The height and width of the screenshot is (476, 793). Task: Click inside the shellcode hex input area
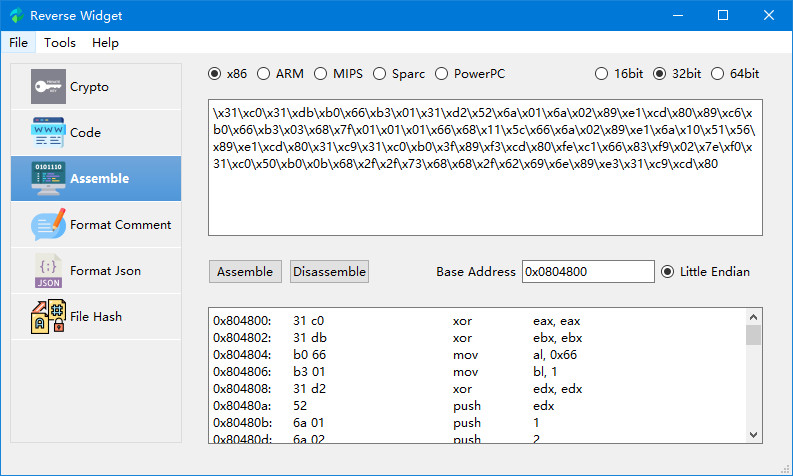click(x=485, y=167)
